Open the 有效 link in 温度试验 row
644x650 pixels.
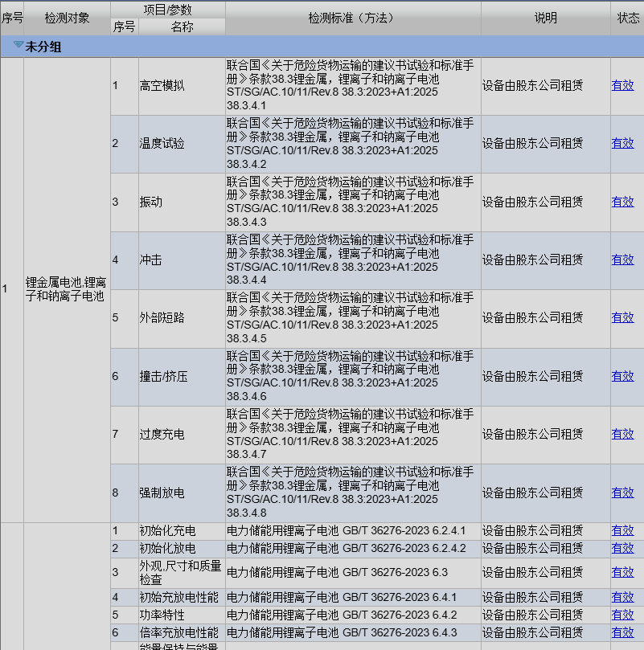click(x=622, y=143)
